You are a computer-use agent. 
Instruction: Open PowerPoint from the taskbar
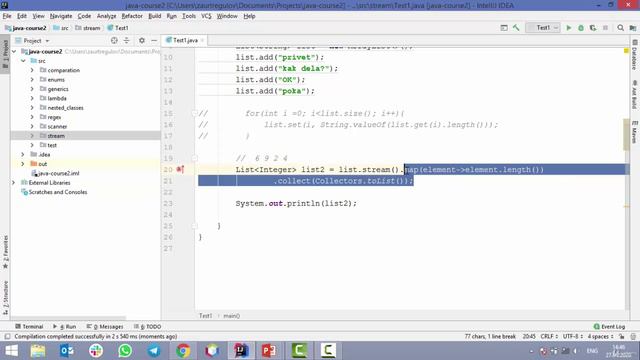pyautogui.click(x=269, y=351)
